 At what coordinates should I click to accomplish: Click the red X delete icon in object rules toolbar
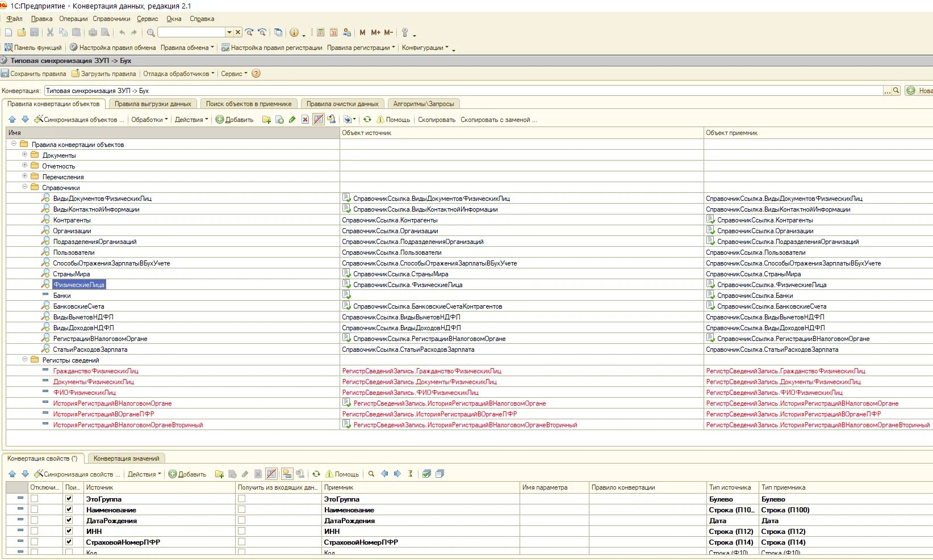click(305, 119)
